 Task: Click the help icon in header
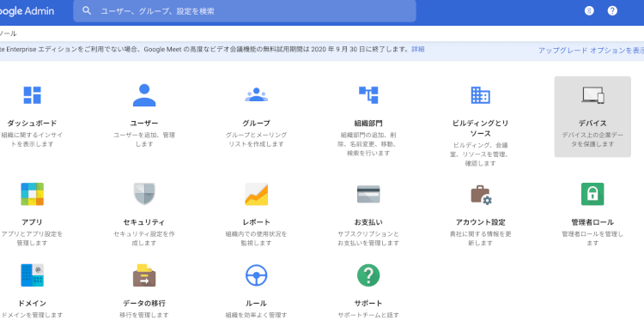click(612, 10)
